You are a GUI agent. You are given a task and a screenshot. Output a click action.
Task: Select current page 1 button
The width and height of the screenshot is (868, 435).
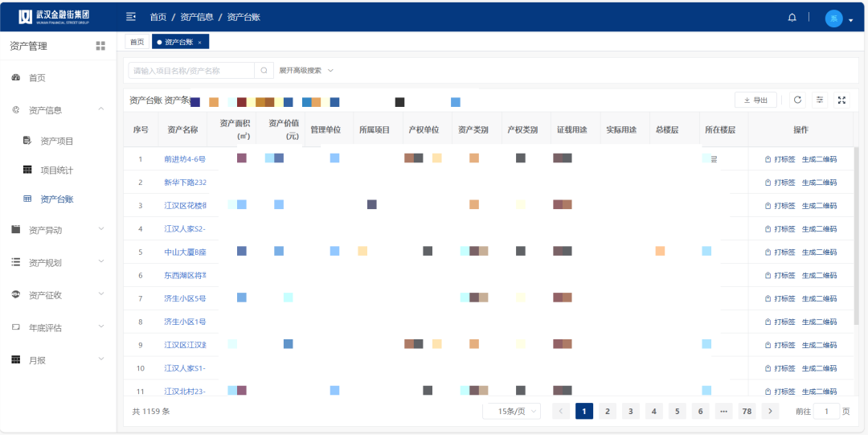pyautogui.click(x=584, y=411)
